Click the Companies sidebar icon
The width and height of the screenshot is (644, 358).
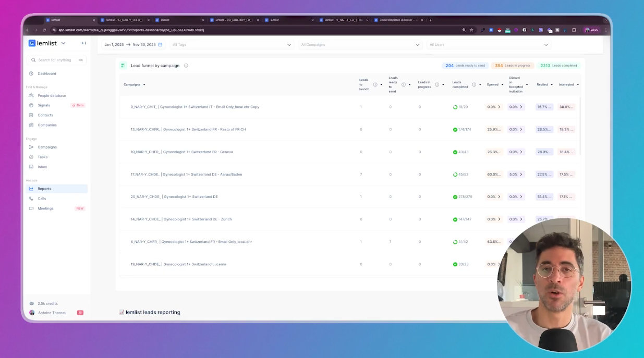tap(31, 125)
